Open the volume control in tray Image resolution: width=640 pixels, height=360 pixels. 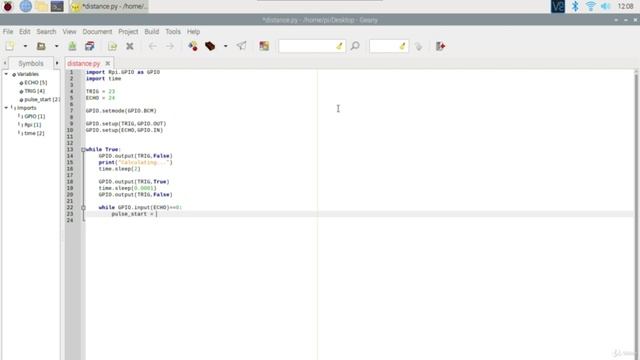click(x=606, y=6)
